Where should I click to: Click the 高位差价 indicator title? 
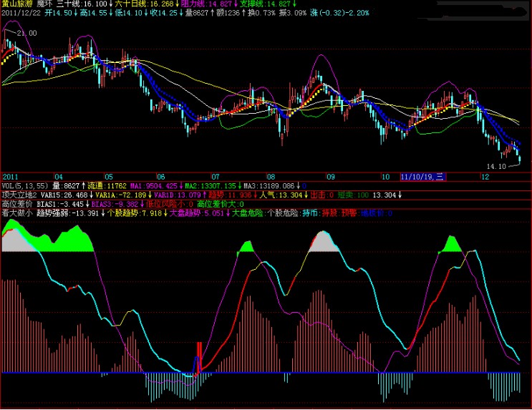16,204
